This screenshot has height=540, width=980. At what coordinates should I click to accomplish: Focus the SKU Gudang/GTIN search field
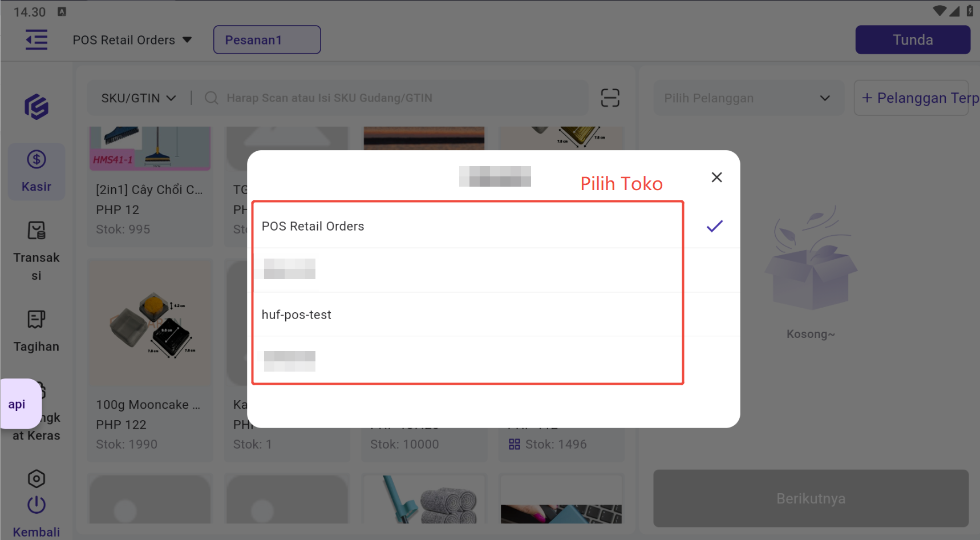[394, 98]
